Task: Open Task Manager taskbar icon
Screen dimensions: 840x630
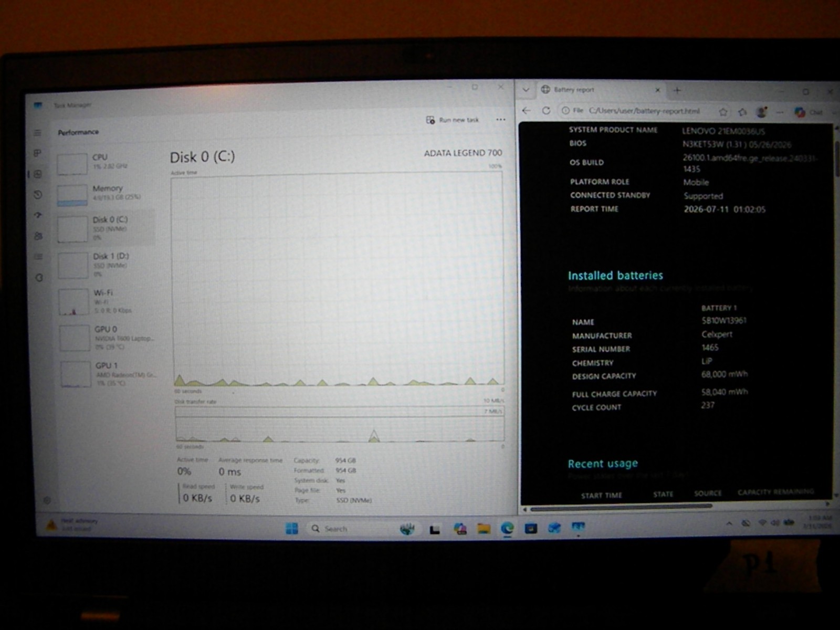Action: [578, 527]
